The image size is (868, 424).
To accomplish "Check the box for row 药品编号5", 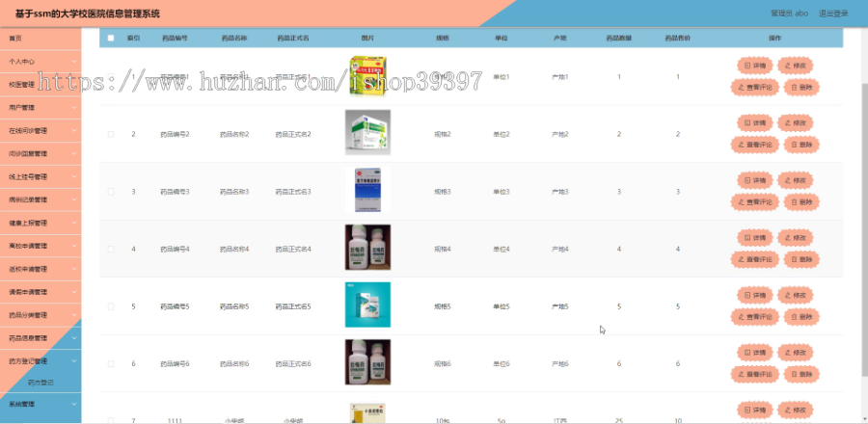I will [x=111, y=306].
